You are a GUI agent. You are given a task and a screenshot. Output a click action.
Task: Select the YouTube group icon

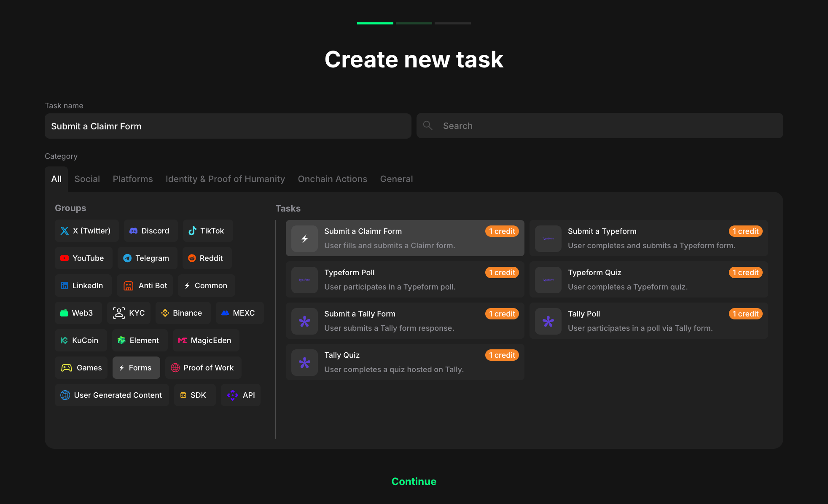65,258
